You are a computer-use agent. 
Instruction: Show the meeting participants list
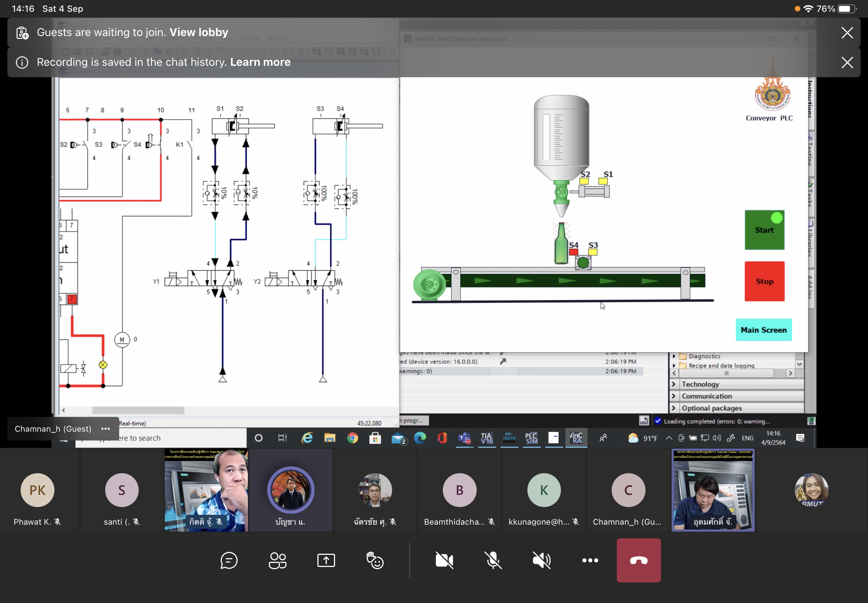[x=277, y=560]
